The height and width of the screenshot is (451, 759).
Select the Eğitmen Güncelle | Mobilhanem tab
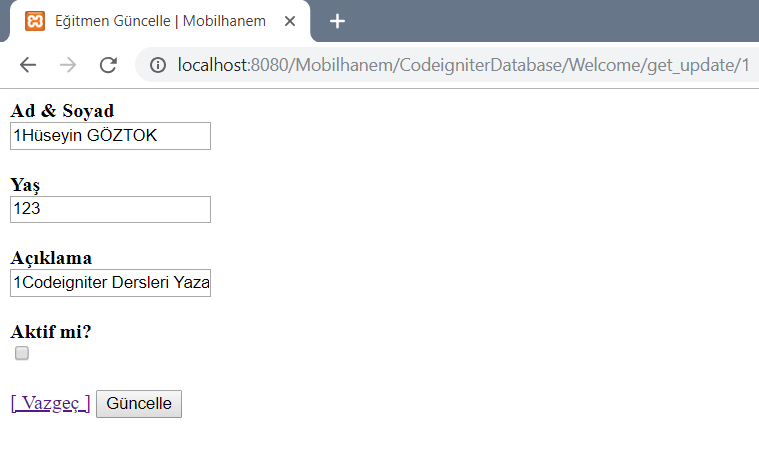(160, 20)
